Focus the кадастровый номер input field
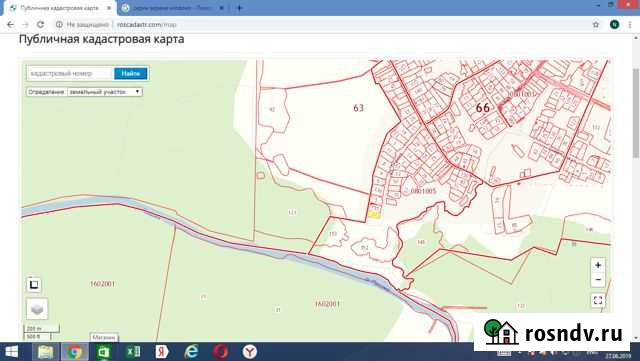 [x=70, y=74]
